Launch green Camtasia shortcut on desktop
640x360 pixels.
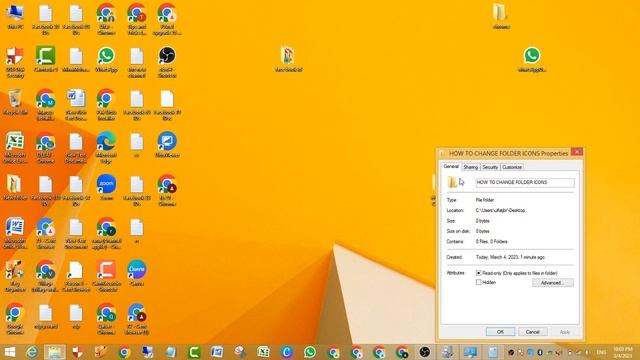pos(46,59)
